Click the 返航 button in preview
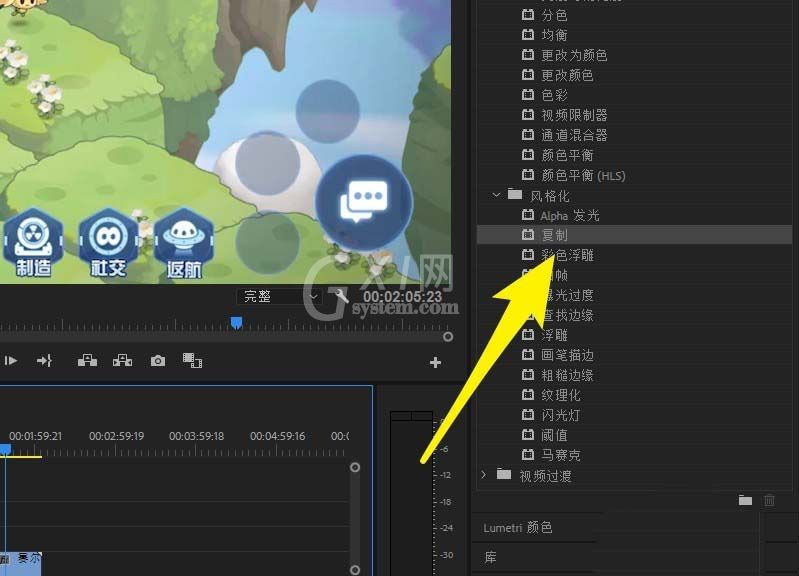This screenshot has width=799, height=576. coord(183,243)
